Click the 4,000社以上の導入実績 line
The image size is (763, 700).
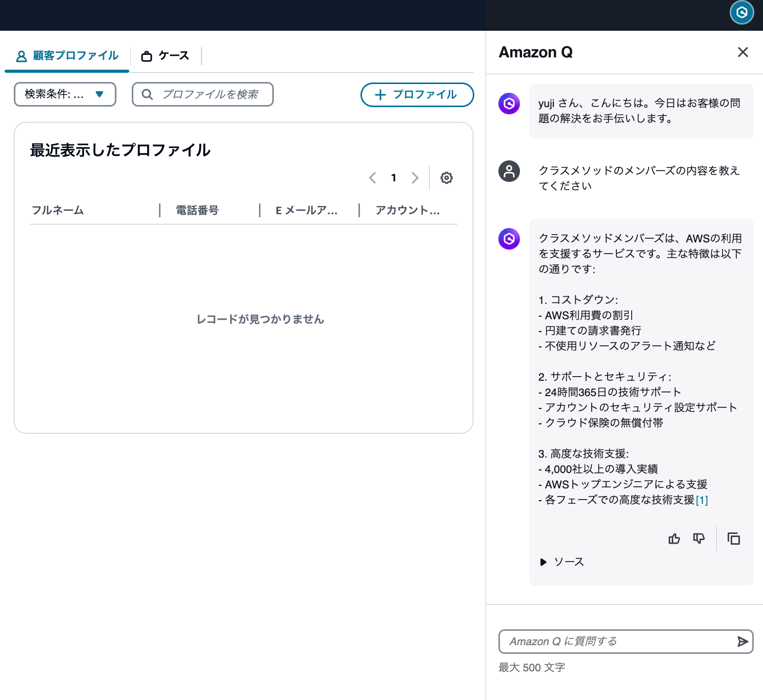coord(598,469)
